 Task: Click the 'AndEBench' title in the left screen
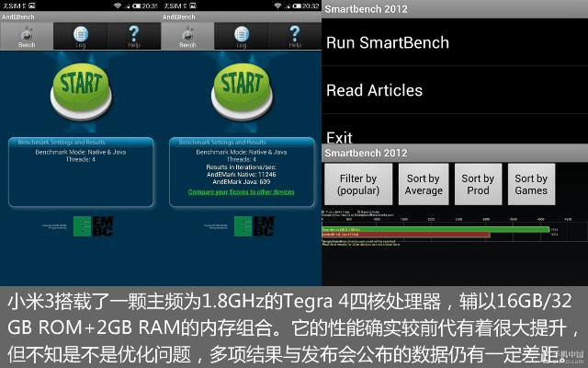pyautogui.click(x=18, y=17)
